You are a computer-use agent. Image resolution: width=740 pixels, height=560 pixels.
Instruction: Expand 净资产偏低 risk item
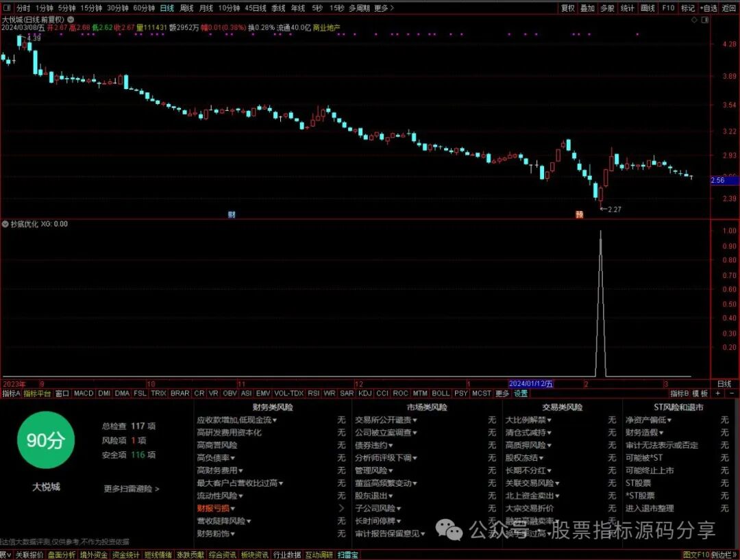[649, 420]
